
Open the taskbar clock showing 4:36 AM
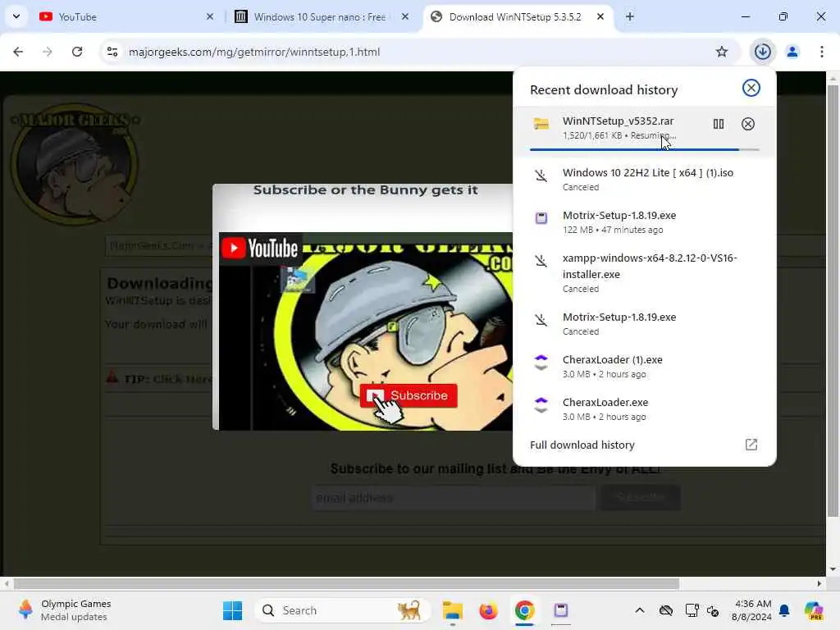(x=752, y=610)
